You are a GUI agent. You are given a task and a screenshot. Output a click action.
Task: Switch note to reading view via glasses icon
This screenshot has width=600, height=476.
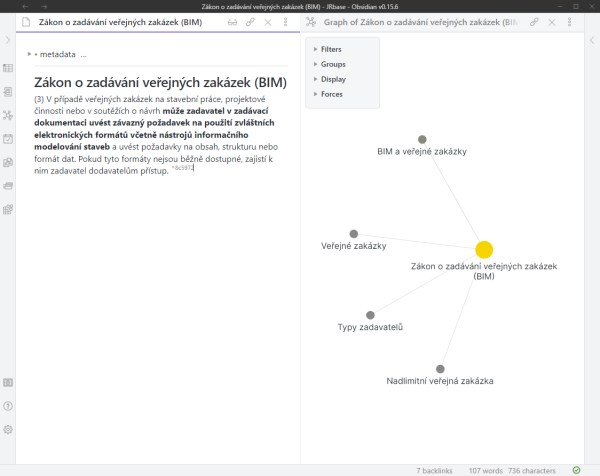pos(233,21)
